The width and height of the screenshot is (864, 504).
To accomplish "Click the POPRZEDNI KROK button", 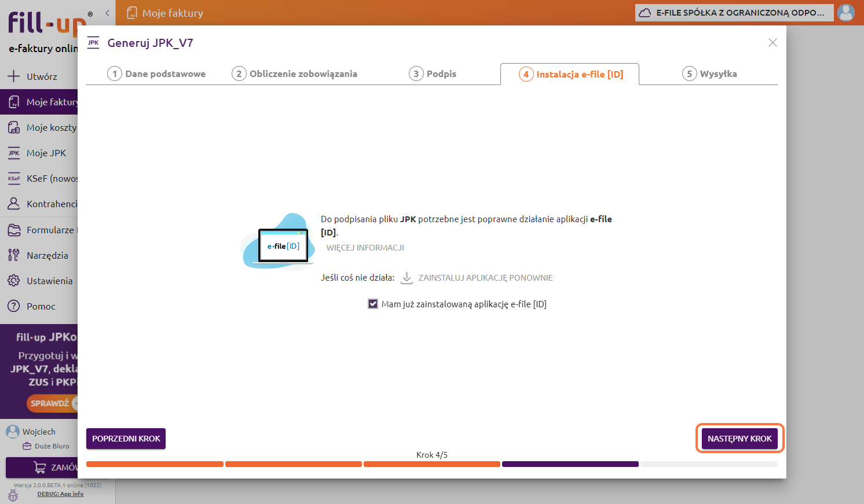I will pyautogui.click(x=126, y=439).
